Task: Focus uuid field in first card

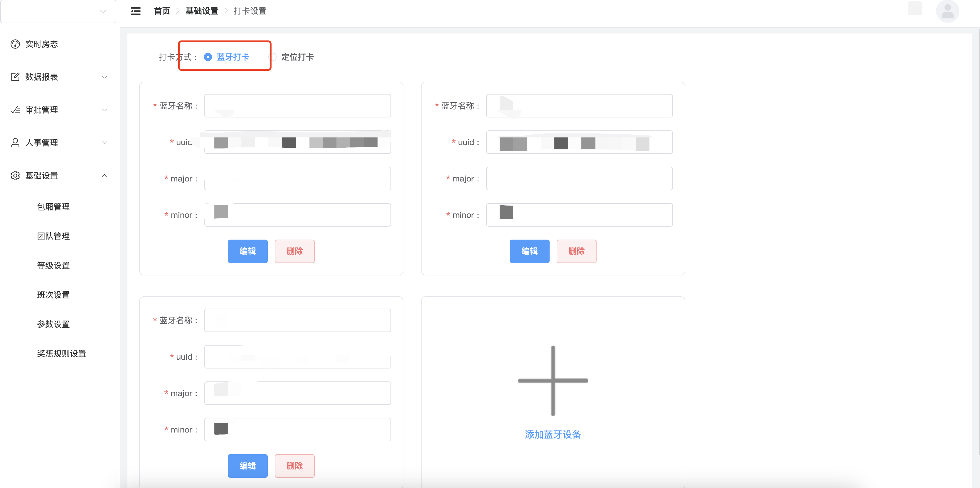Action: point(297,142)
